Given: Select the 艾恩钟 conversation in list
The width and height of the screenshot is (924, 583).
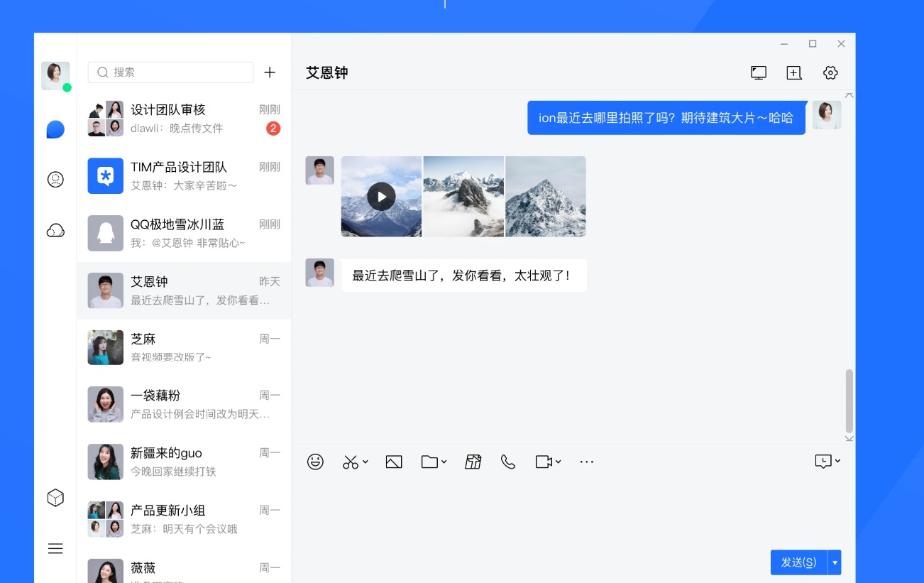Looking at the screenshot, I should 184,290.
